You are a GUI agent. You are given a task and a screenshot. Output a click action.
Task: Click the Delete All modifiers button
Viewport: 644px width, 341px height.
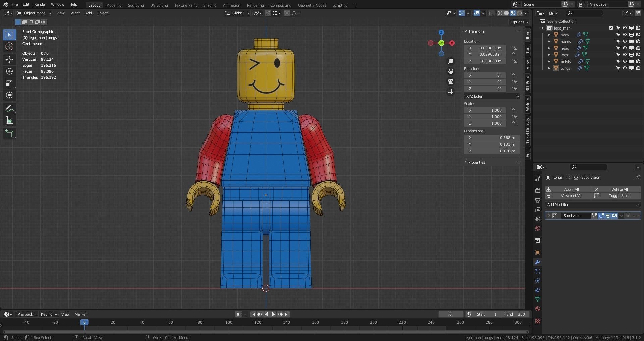coord(617,189)
